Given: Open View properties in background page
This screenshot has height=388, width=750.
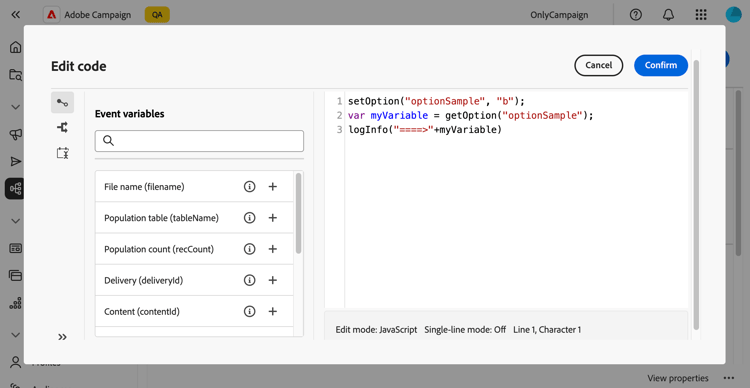Looking at the screenshot, I should pyautogui.click(x=678, y=378).
